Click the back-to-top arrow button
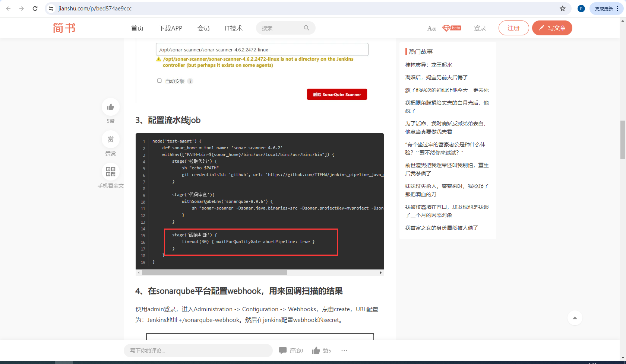This screenshot has width=626, height=364. coord(575,318)
